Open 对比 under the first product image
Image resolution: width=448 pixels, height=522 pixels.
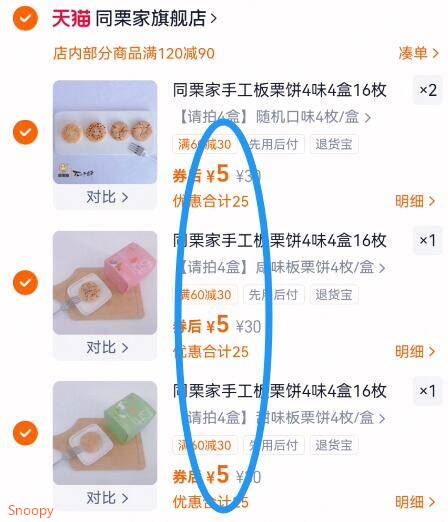click(x=107, y=197)
